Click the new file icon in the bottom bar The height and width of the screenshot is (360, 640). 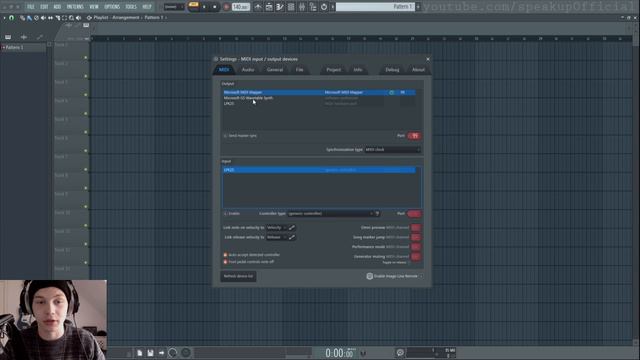click(140, 353)
